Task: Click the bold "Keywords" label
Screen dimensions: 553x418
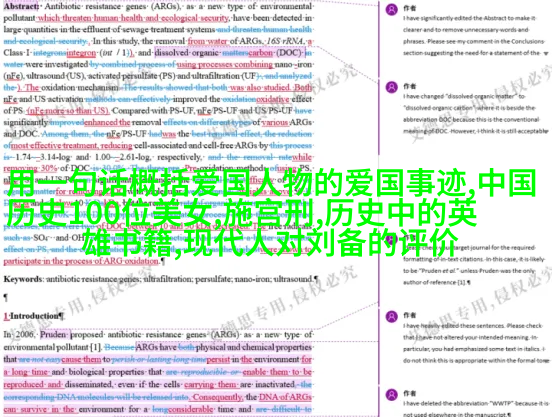Action: tap(23, 279)
